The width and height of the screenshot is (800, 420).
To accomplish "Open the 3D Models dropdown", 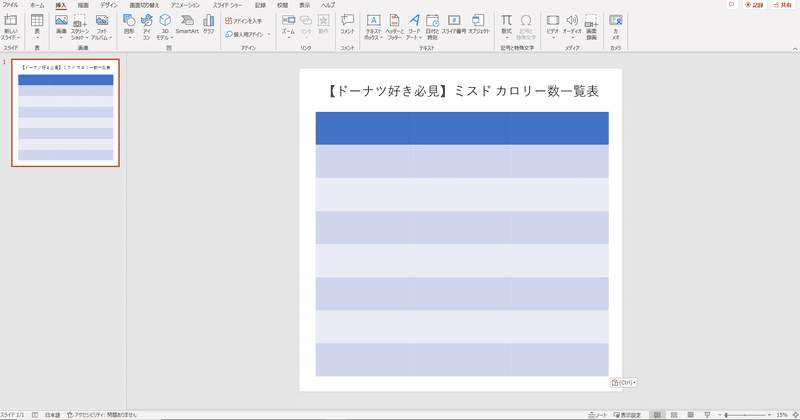I will point(165,27).
